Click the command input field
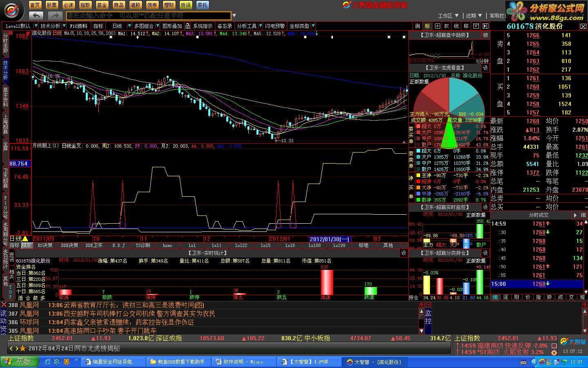The image size is (588, 368). click(x=149, y=16)
